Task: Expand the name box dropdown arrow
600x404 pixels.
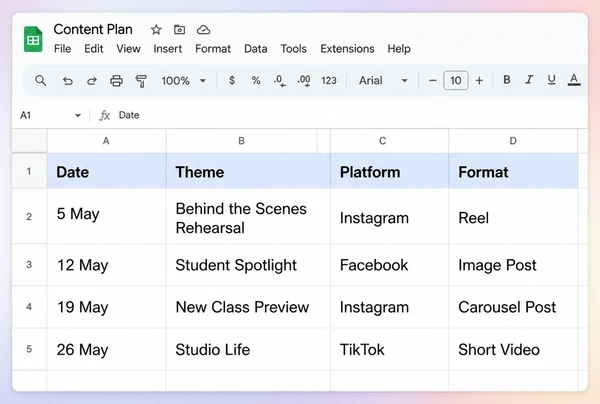Action: point(78,116)
